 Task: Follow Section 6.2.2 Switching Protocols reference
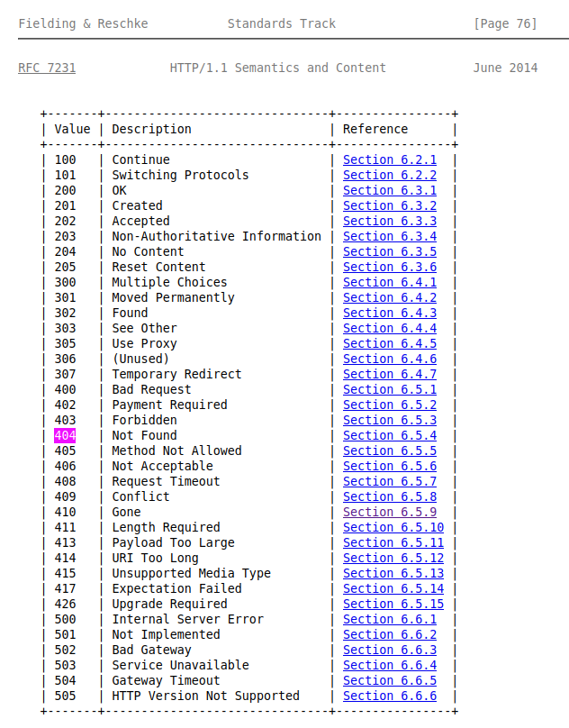point(390,175)
